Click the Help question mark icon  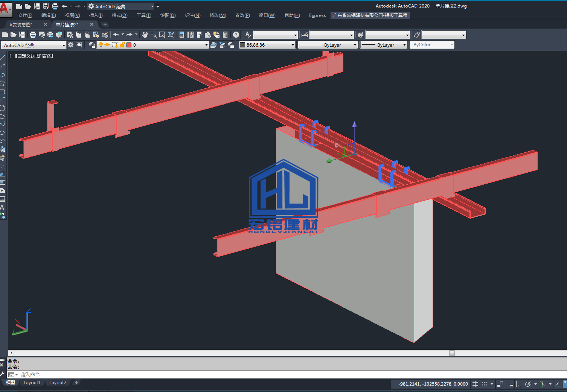click(236, 35)
